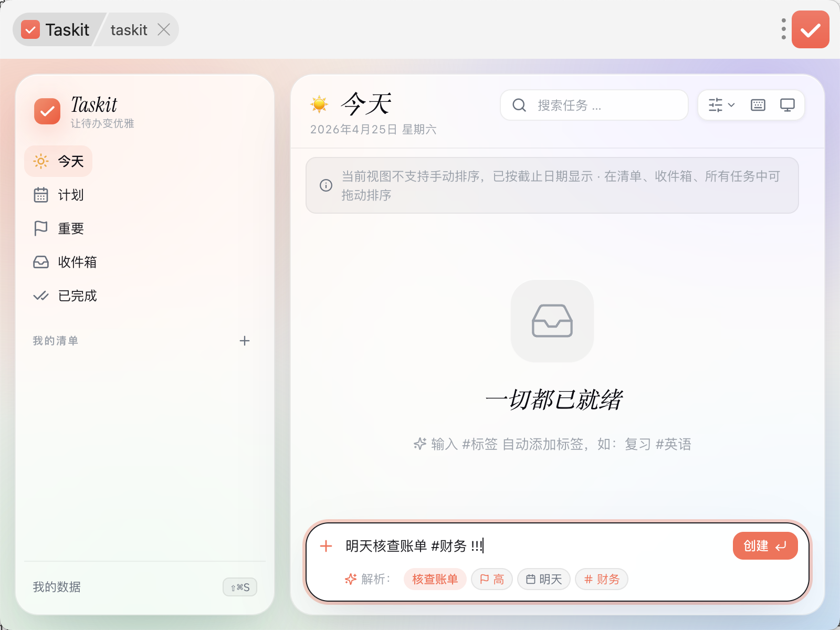Open the view options sliders dropdown
Viewport: 840px width, 630px height.
[x=721, y=105]
